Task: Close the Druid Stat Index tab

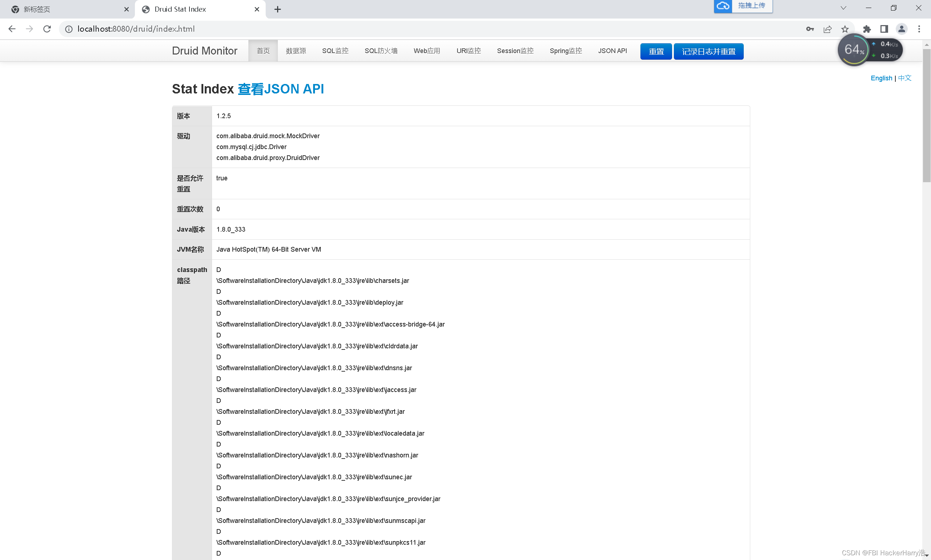Action: (257, 9)
